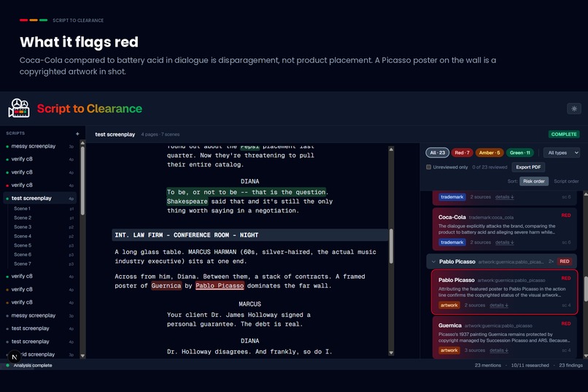
Task: Open verify c8 script with red dot
Action: coord(41,185)
